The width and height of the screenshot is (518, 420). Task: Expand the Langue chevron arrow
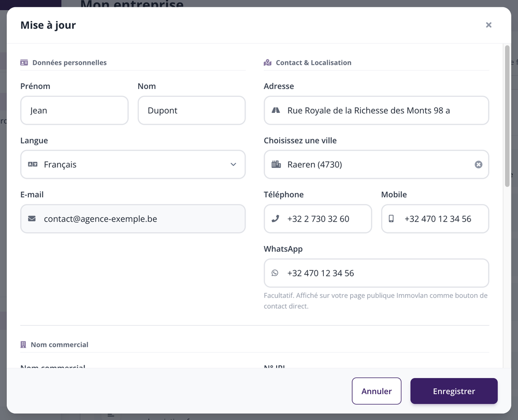pos(233,165)
